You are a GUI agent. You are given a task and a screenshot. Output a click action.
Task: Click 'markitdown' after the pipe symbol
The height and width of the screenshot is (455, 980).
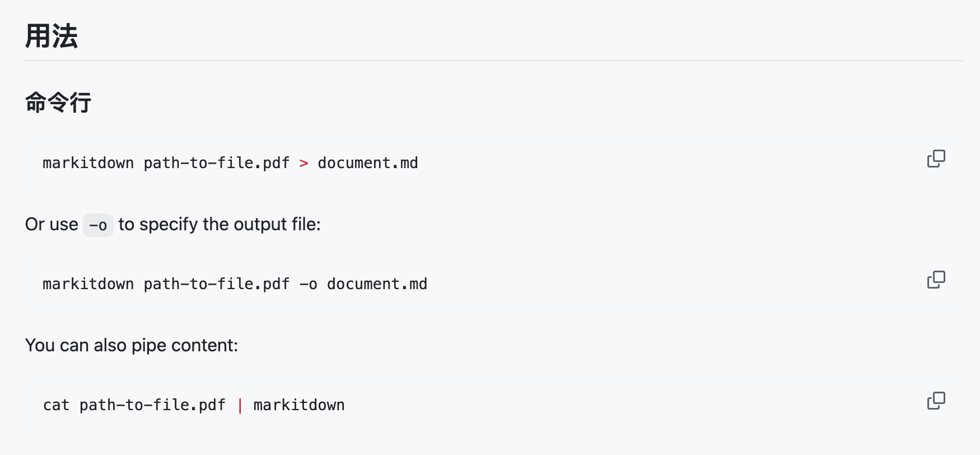point(299,405)
